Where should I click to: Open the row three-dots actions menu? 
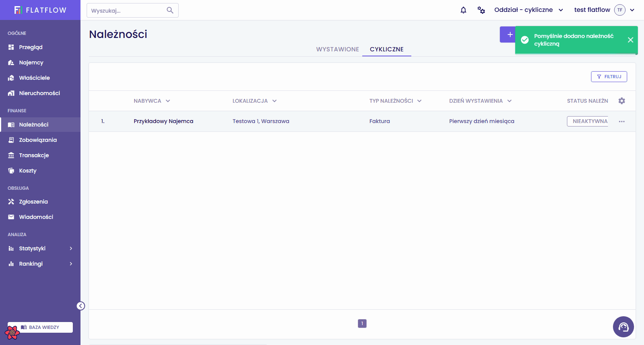click(622, 122)
